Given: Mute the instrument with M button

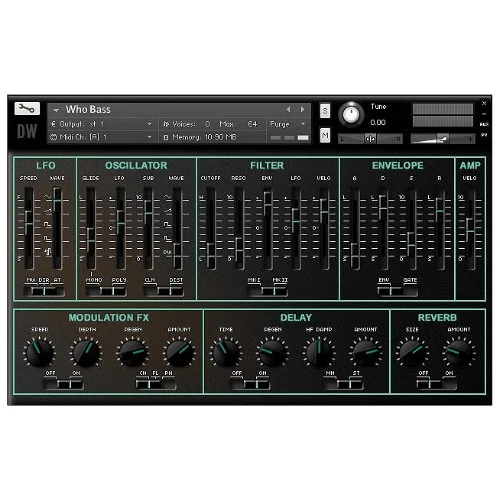Looking at the screenshot, I should coord(325,135).
